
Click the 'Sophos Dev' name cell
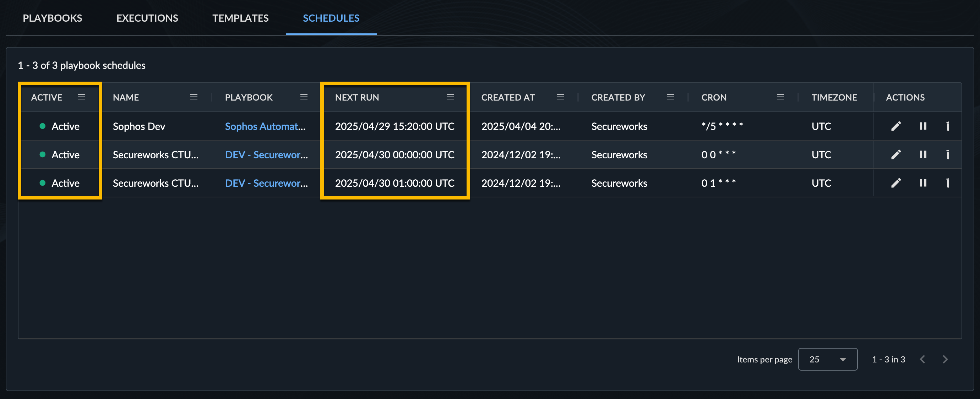(x=139, y=126)
